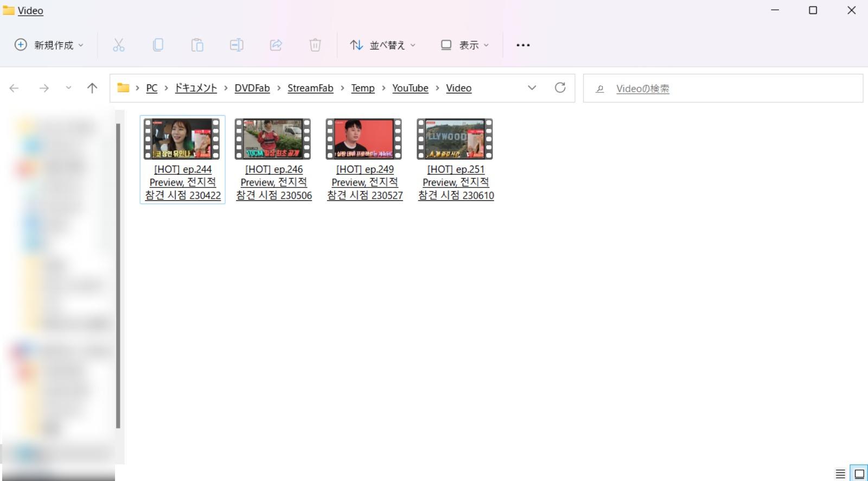The image size is (868, 481).
Task: Click file name ending in 230527
Action: (x=365, y=182)
